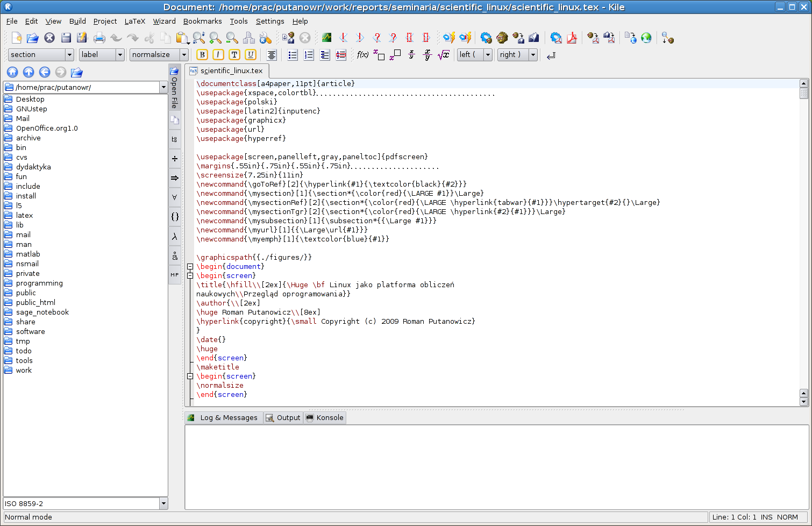Image resolution: width=812 pixels, height=526 pixels.
Task: Paste from clipboard using the Paste icon
Action: (182, 38)
